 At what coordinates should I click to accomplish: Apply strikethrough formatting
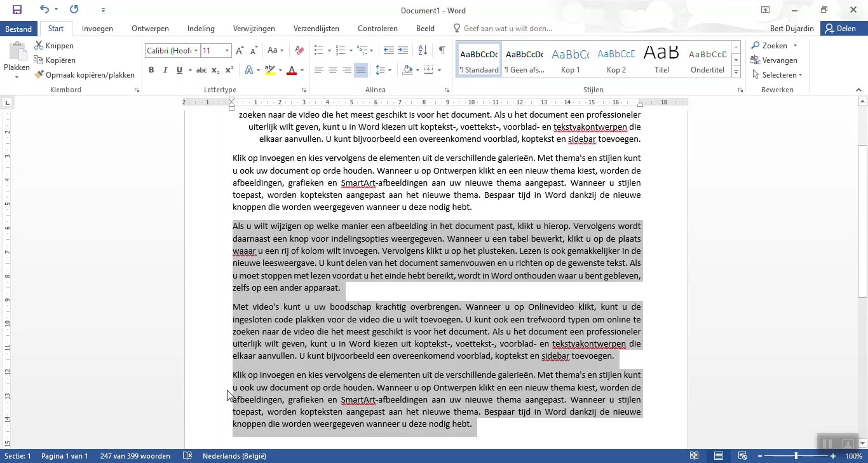click(201, 70)
